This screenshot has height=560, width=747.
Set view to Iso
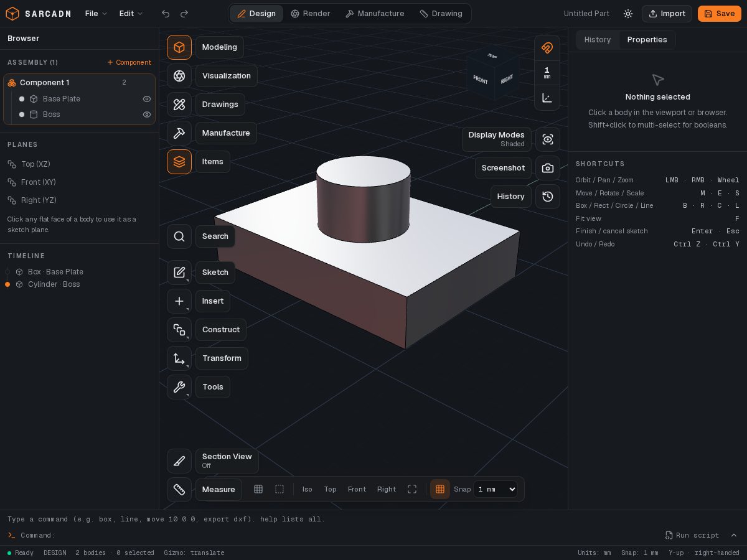pos(308,489)
